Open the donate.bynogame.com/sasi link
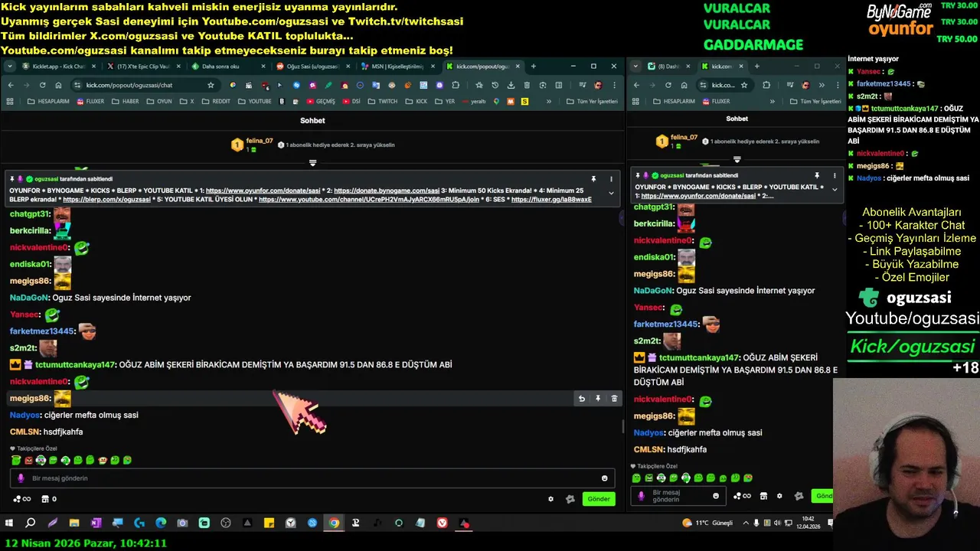980x551 pixels. tap(387, 191)
